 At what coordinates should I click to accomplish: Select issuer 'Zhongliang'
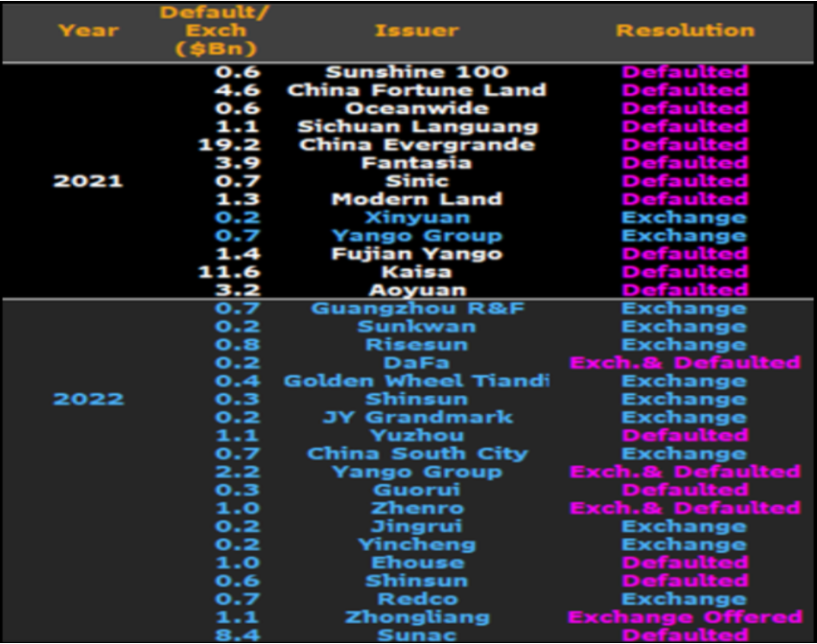click(x=417, y=617)
